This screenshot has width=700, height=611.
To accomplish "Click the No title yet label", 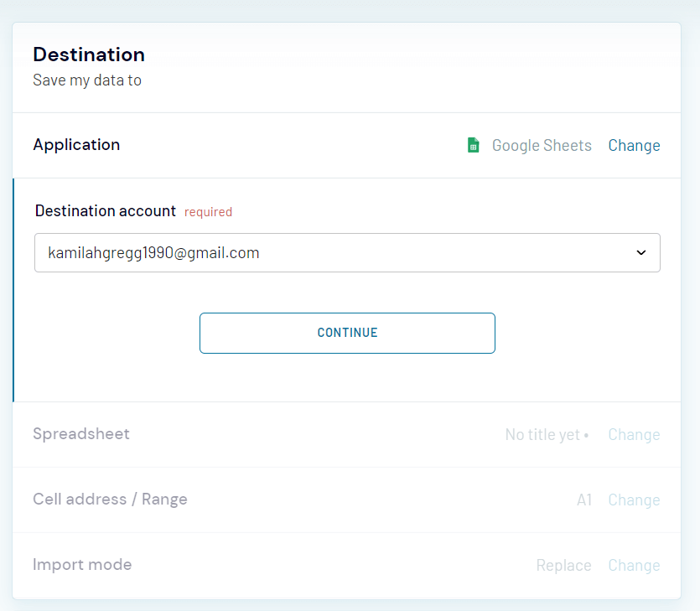I will (542, 434).
